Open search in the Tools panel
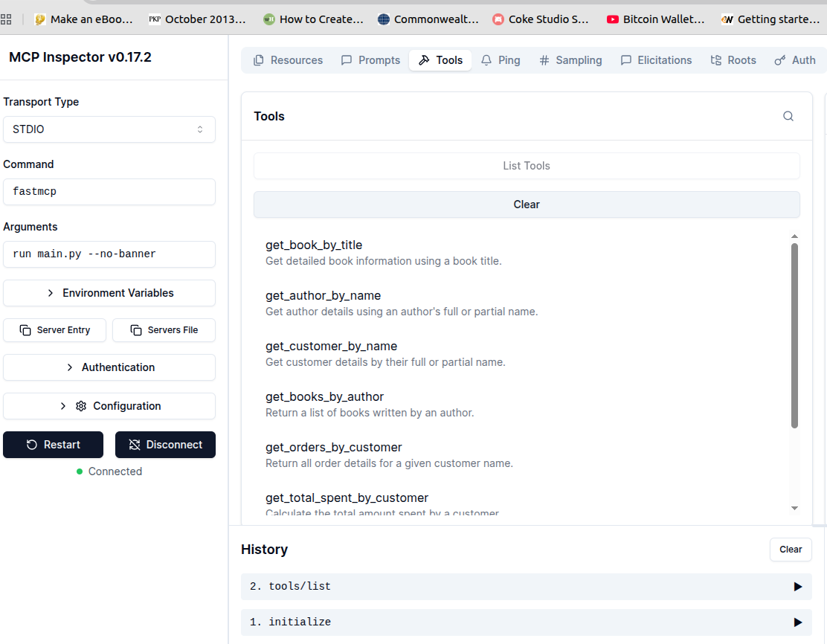 tap(788, 116)
